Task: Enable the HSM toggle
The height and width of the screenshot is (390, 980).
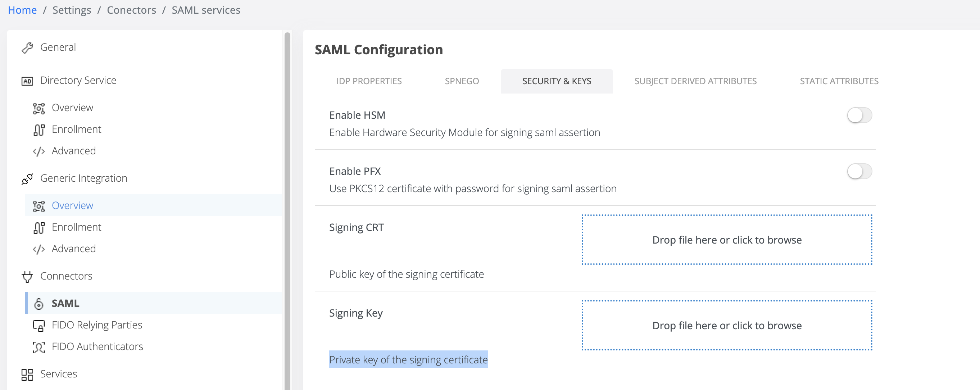Action: click(x=859, y=115)
